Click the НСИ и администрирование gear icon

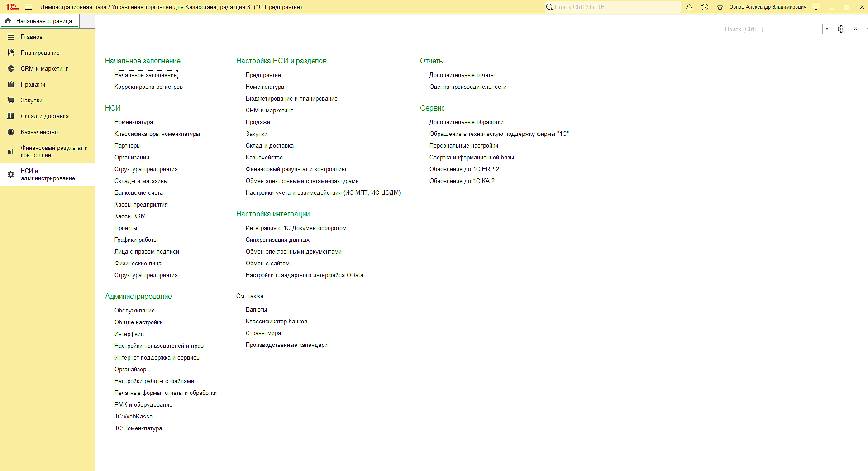pyautogui.click(x=11, y=174)
